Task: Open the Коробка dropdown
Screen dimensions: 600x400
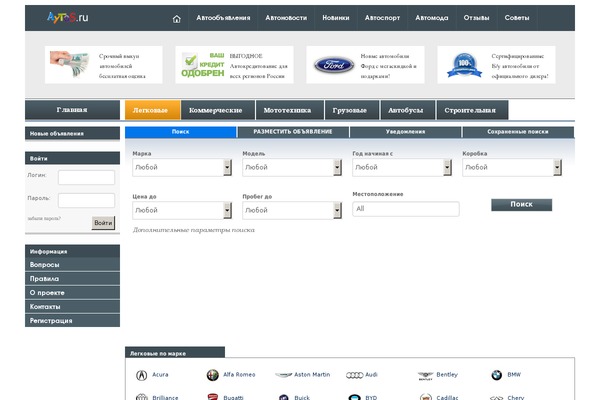Action: pyautogui.click(x=512, y=167)
